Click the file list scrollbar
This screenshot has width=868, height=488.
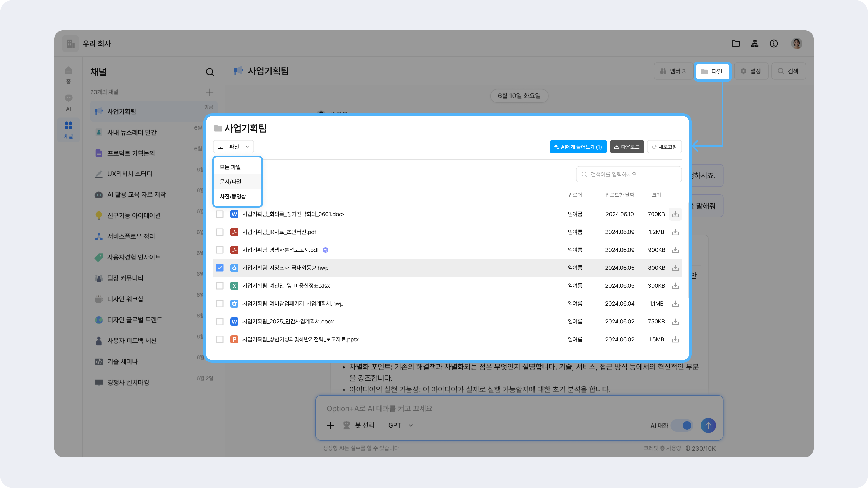[x=688, y=250]
